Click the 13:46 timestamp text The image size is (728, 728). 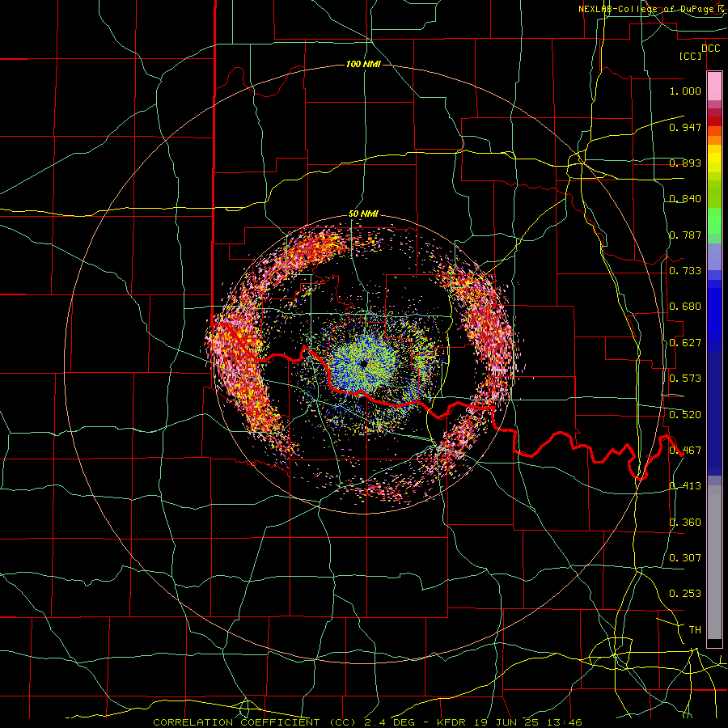(x=563, y=722)
